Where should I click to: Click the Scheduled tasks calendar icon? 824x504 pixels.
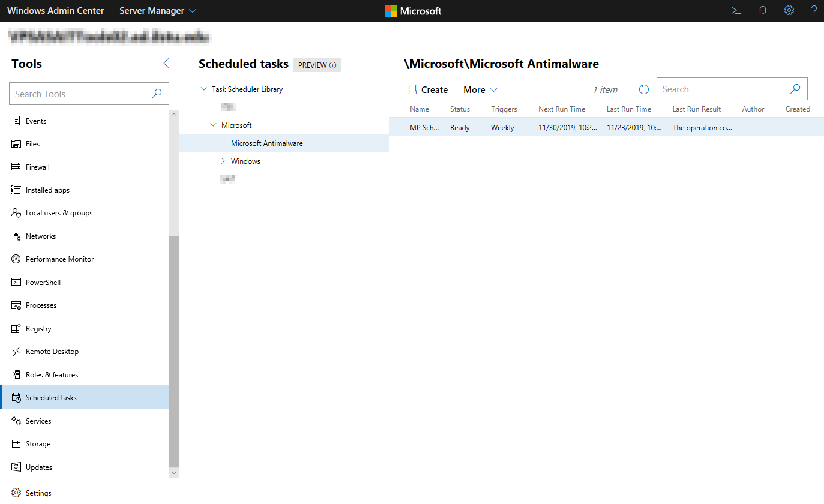[16, 398]
